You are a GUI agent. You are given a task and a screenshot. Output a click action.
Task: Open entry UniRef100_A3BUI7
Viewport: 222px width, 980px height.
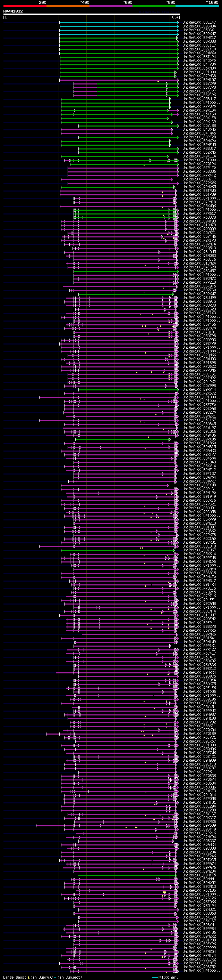(199, 149)
